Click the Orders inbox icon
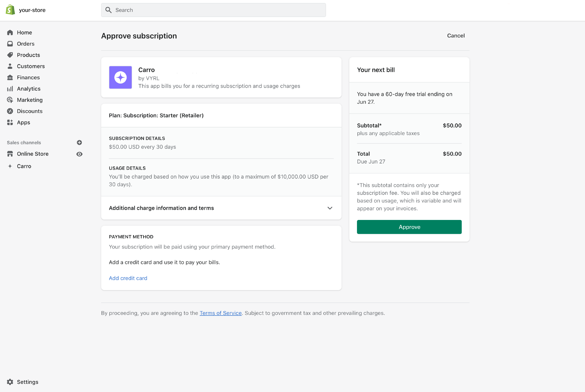 click(10, 44)
